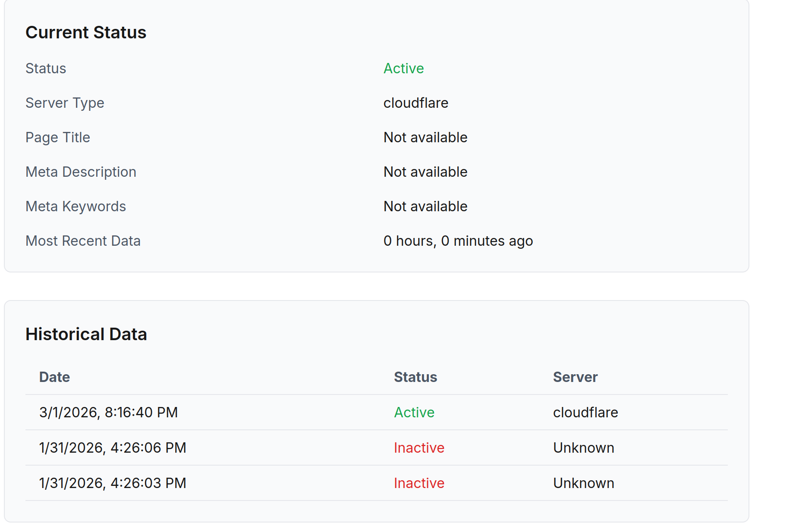Click the Meta Keywords label
The image size is (799, 532).
pos(75,207)
